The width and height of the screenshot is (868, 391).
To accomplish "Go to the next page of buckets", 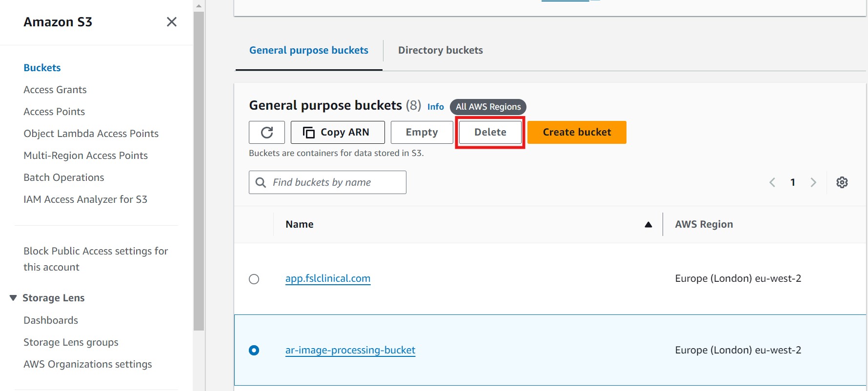I will point(813,182).
